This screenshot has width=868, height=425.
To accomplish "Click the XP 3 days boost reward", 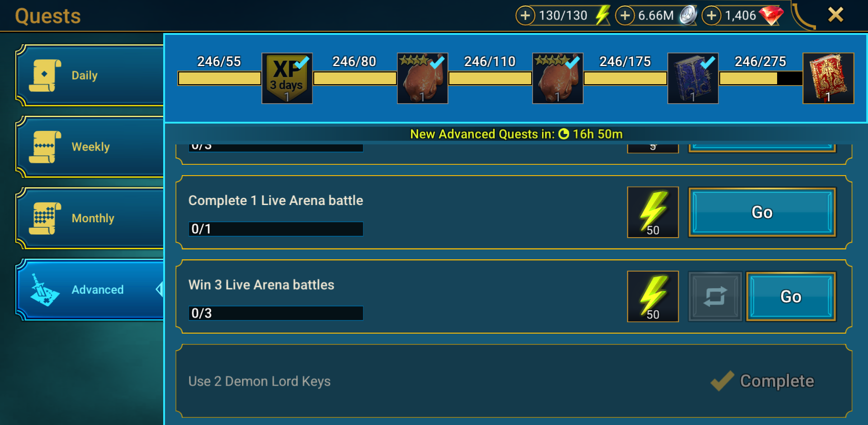I will pyautogui.click(x=287, y=78).
